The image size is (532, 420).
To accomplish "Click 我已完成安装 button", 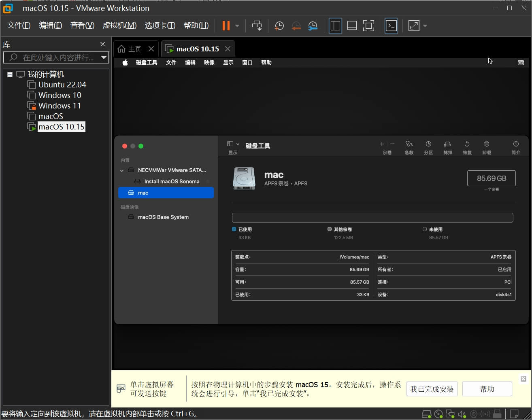I will pos(432,389).
